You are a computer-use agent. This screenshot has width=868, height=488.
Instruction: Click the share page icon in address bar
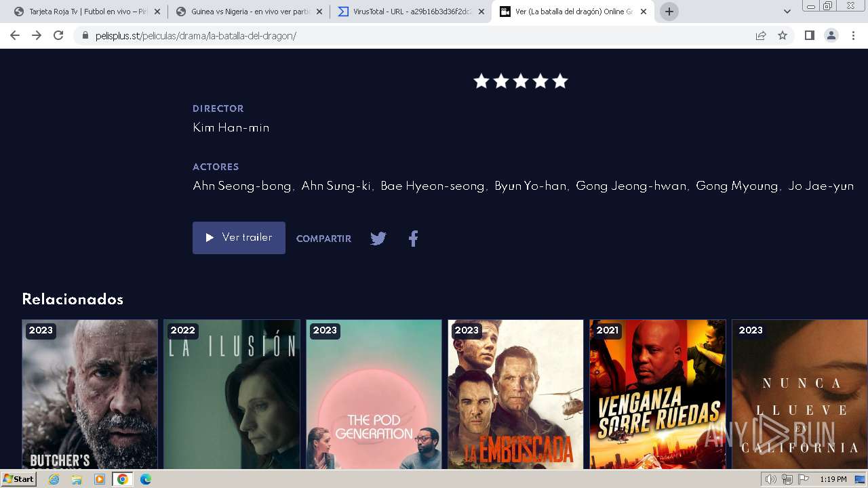tap(761, 36)
